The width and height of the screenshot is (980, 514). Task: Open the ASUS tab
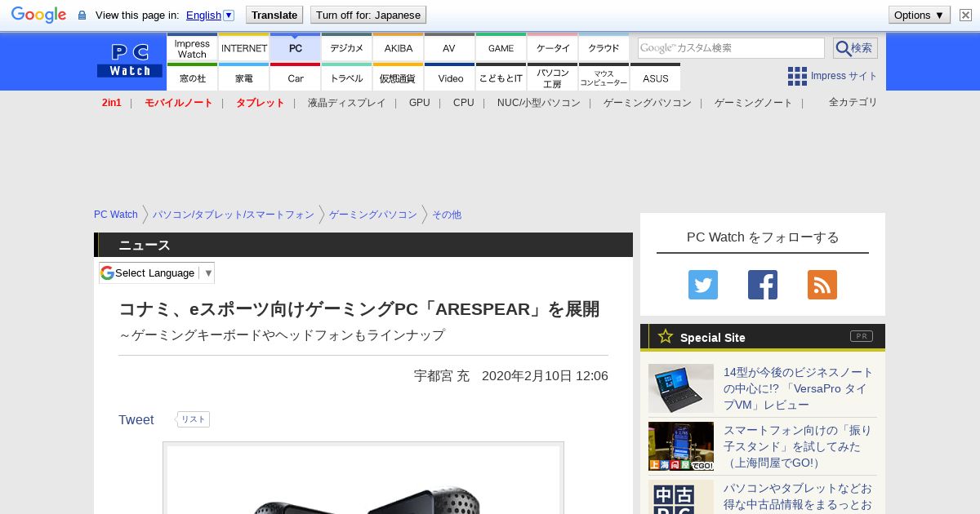click(656, 78)
